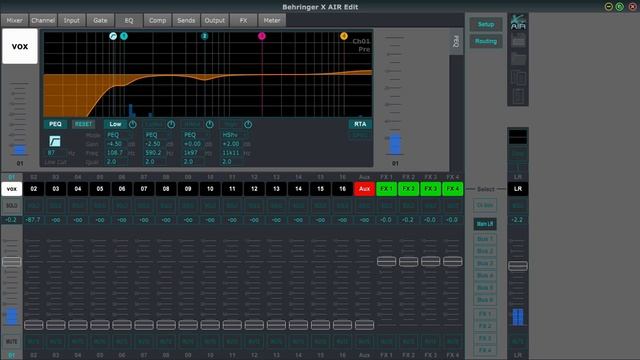Open the Gate tab
The height and width of the screenshot is (360, 640).
100,20
